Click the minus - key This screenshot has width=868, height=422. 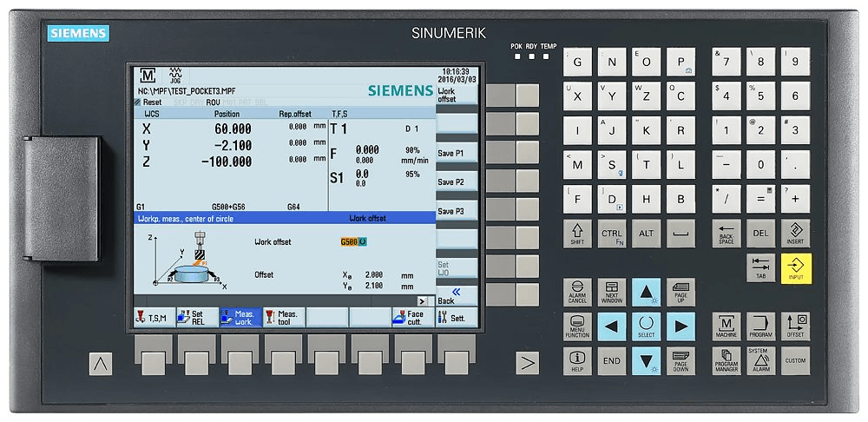pos(727,165)
